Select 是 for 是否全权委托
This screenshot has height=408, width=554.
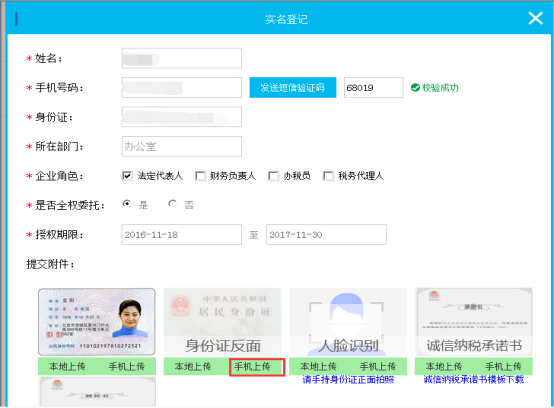tap(126, 204)
